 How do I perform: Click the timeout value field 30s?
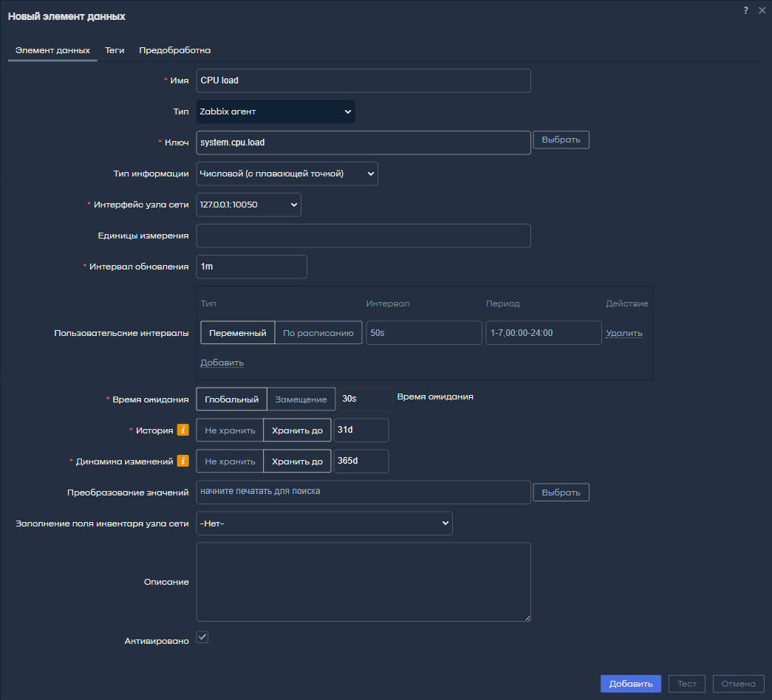366,399
